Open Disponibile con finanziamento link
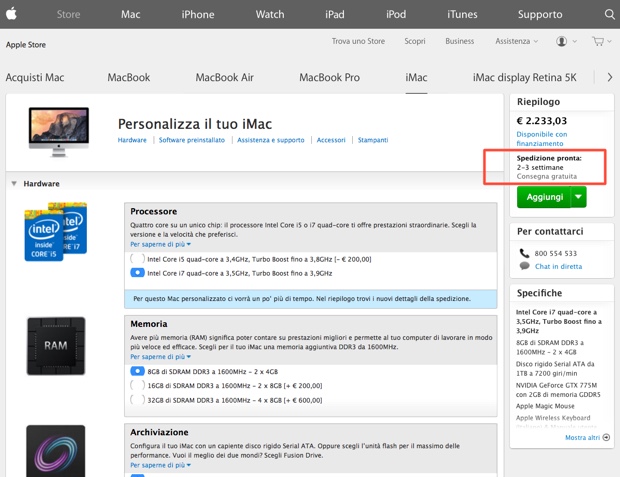620x477 pixels. click(x=542, y=139)
